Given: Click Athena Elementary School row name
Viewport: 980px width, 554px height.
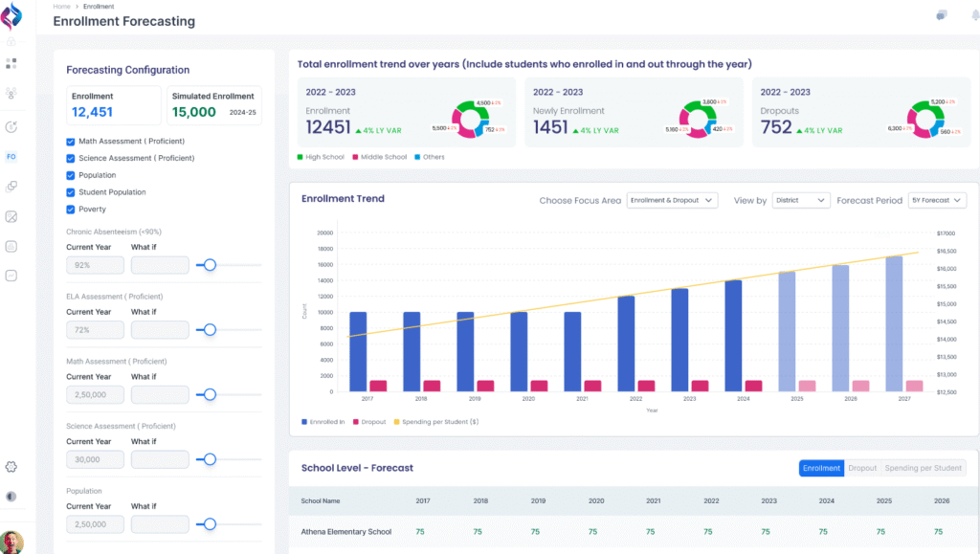Looking at the screenshot, I should [x=345, y=532].
